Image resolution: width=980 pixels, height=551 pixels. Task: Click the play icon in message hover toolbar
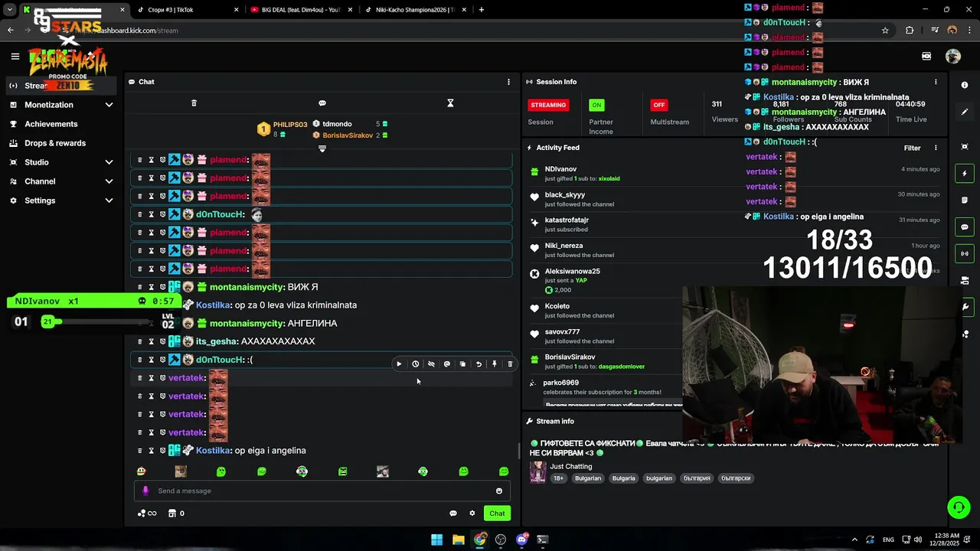(x=399, y=364)
